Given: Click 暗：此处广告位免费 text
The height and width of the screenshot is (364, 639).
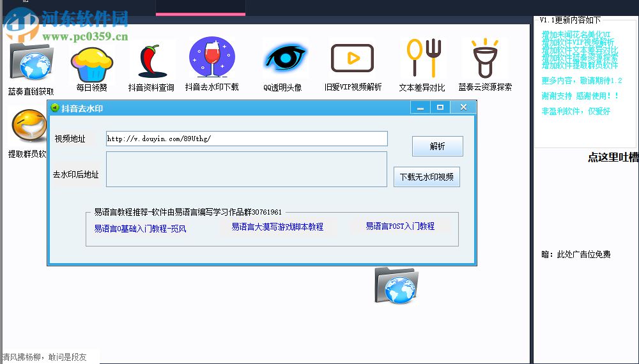Looking at the screenshot, I should 576,254.
